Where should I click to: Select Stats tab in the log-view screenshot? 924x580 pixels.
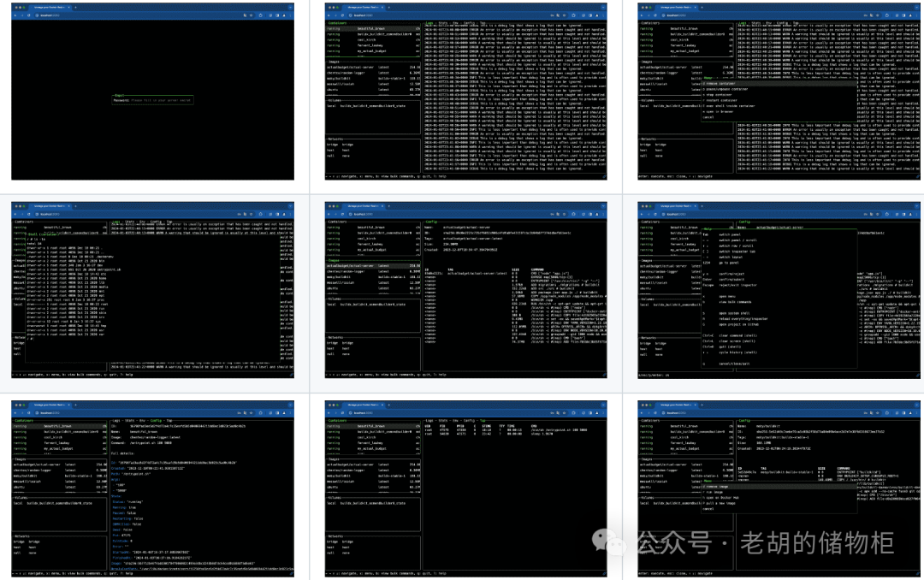click(443, 23)
